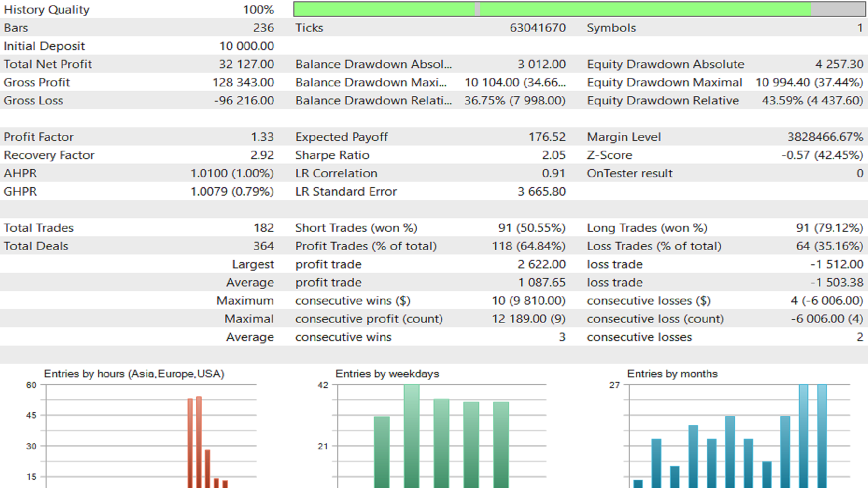Select the Total Trades count

tap(264, 227)
